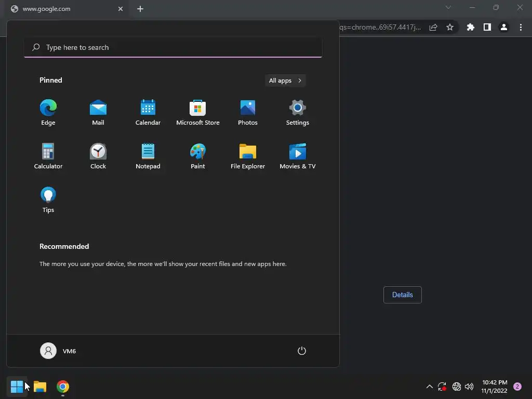Launch Notepad

148,156
